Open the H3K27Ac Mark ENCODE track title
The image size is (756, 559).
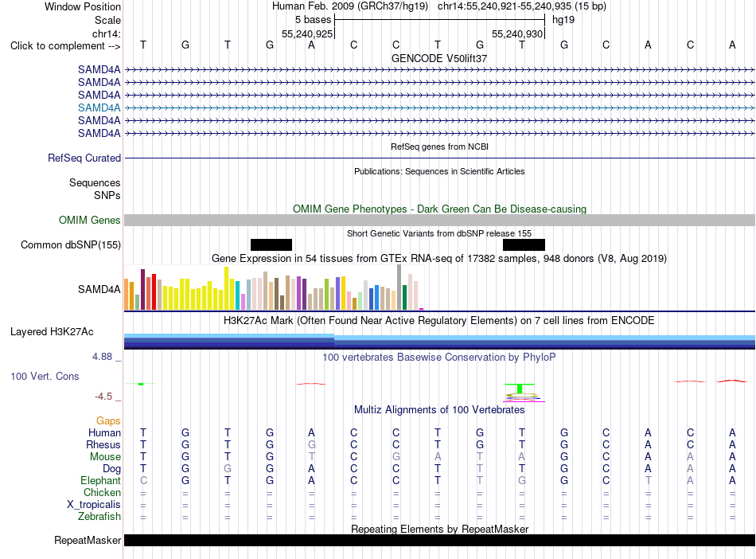click(x=439, y=321)
